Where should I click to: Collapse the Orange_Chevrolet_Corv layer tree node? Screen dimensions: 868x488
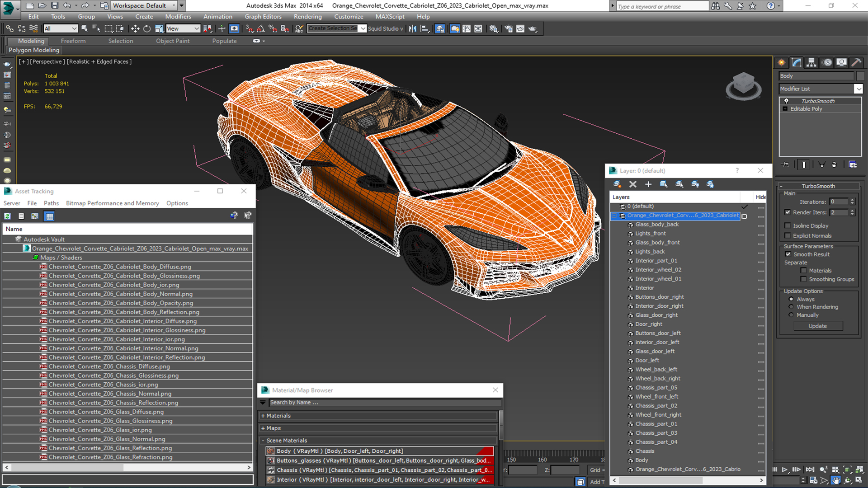pyautogui.click(x=614, y=216)
